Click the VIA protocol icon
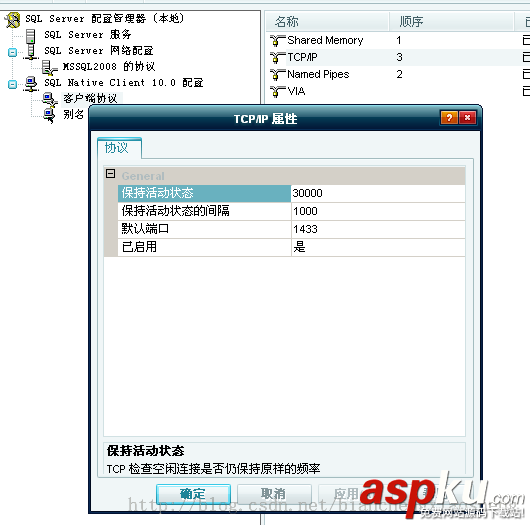Screen dimensions: 530x525 tap(277, 91)
